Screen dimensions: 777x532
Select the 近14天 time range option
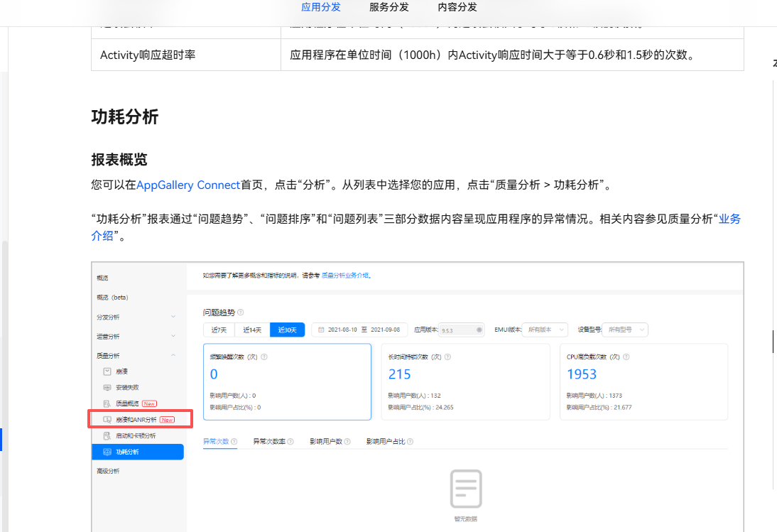click(x=252, y=330)
